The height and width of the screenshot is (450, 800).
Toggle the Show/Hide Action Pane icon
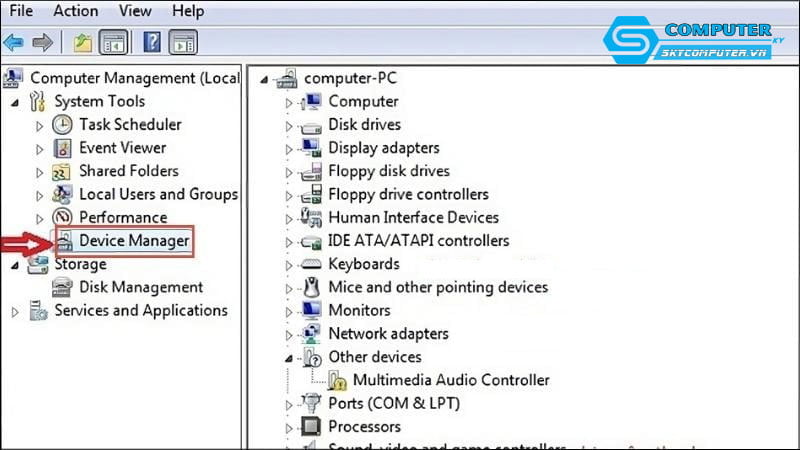pyautogui.click(x=183, y=42)
